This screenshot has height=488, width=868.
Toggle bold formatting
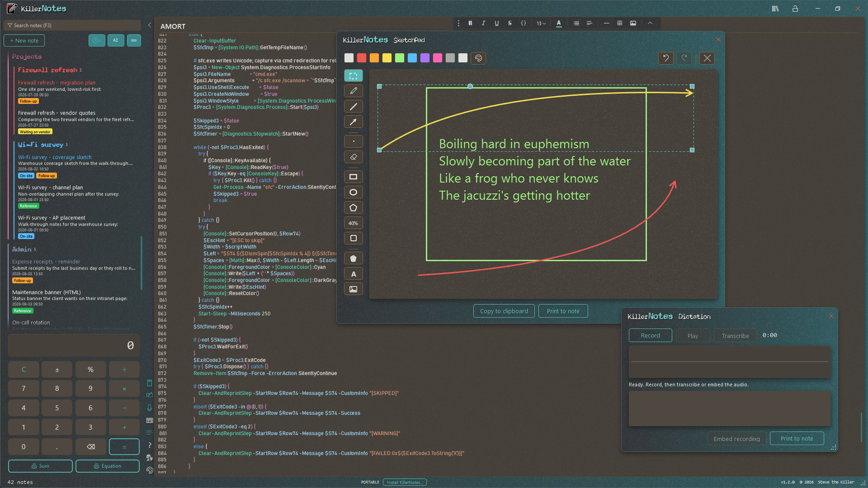(470, 23)
